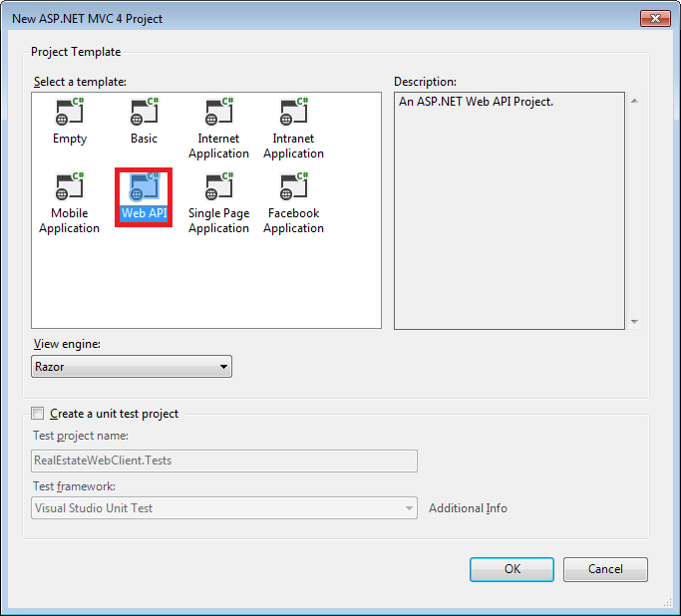
Task: Click the OK button
Action: (511, 569)
